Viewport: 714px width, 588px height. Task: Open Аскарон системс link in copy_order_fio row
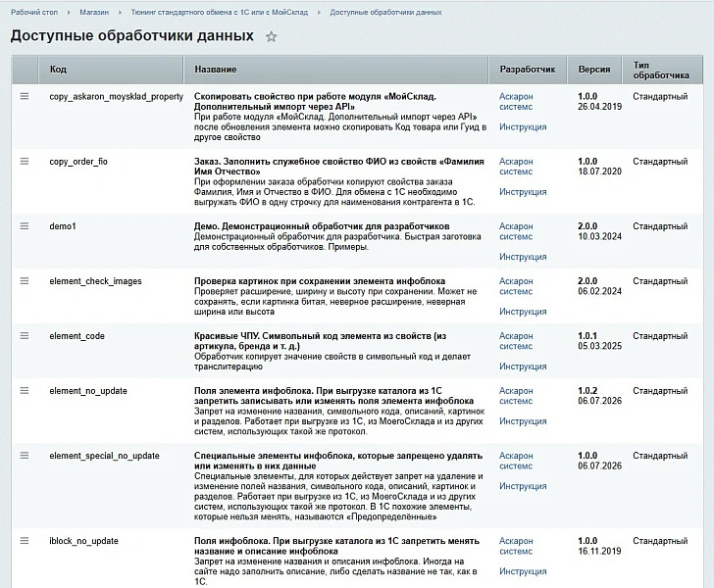[516, 167]
